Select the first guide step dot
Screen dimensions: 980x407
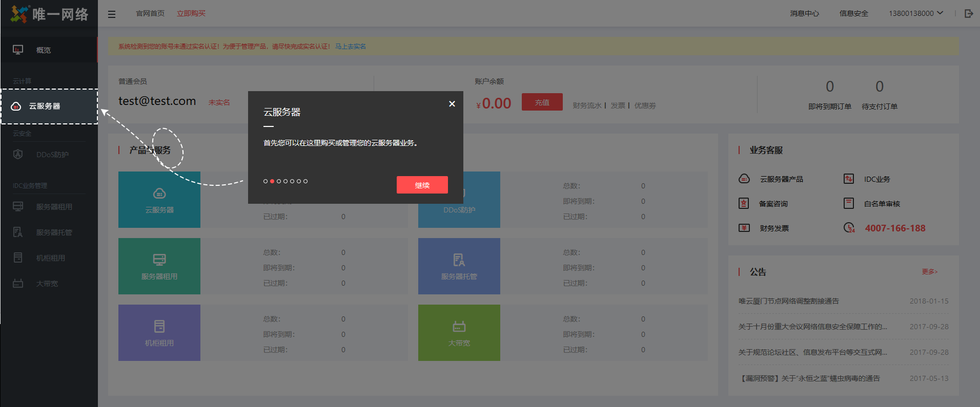tap(266, 181)
